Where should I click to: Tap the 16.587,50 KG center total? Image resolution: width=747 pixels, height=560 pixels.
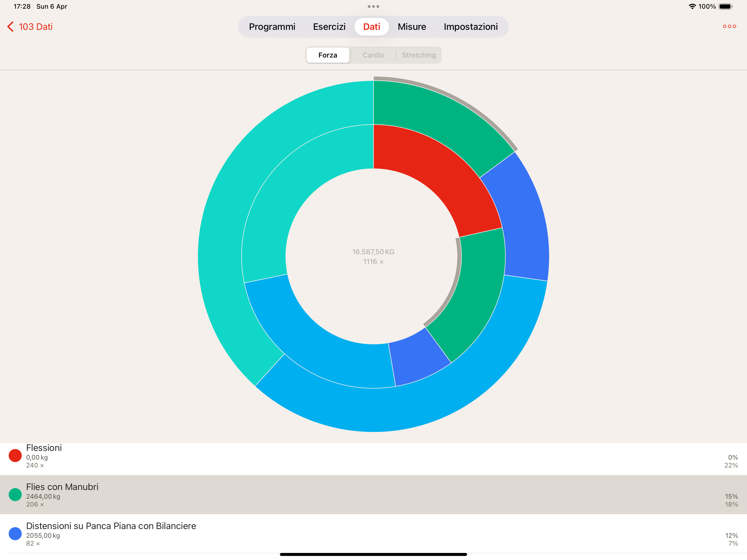point(373,252)
